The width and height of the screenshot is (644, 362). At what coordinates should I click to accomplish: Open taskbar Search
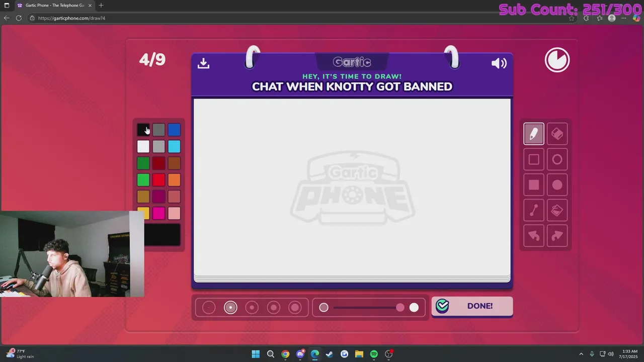pyautogui.click(x=271, y=354)
